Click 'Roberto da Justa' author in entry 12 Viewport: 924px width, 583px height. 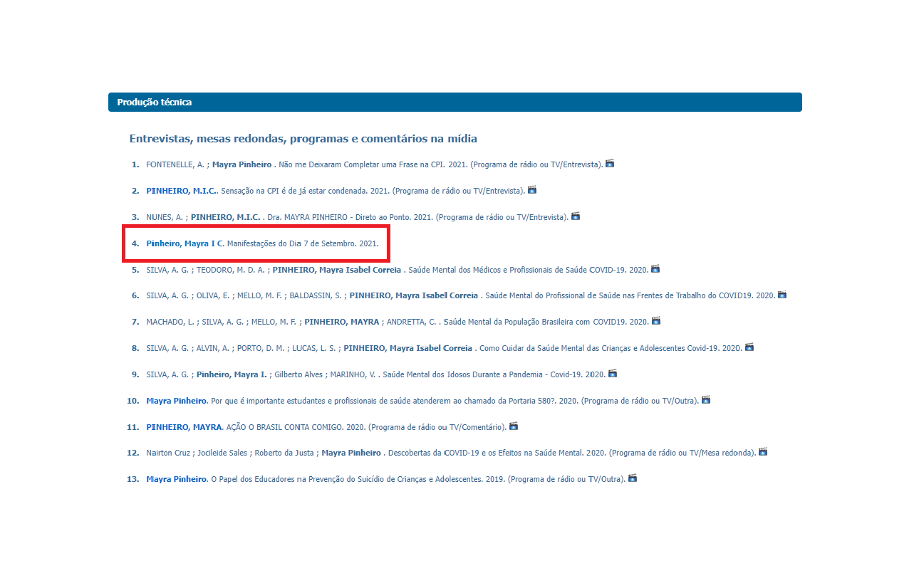pos(284,453)
